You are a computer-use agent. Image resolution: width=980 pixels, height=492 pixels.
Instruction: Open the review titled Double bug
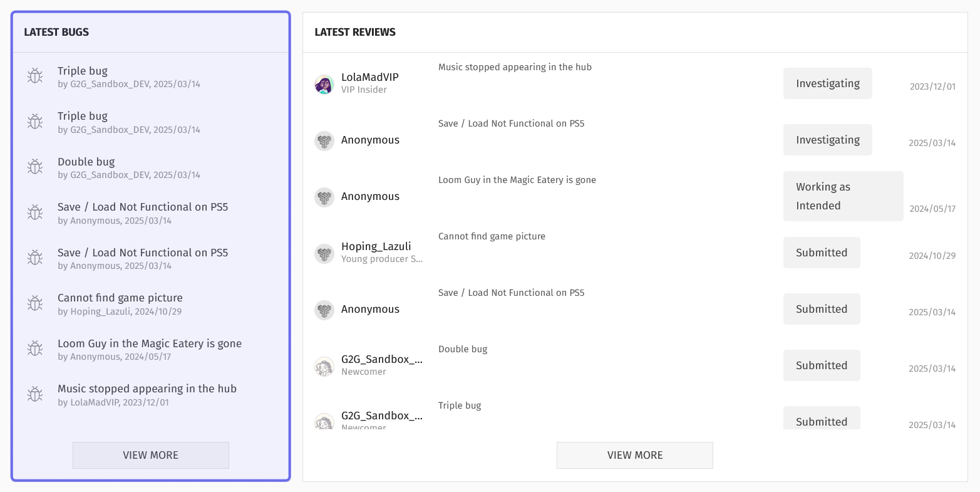[x=463, y=349]
